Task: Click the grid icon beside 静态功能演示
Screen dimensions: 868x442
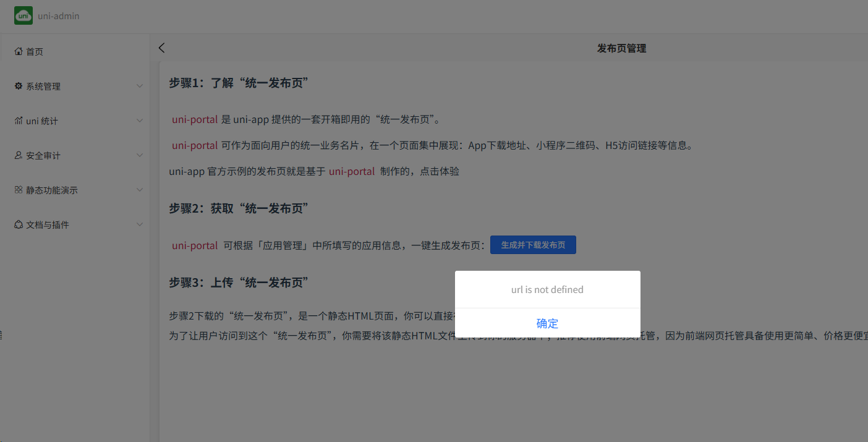Action: click(x=19, y=190)
